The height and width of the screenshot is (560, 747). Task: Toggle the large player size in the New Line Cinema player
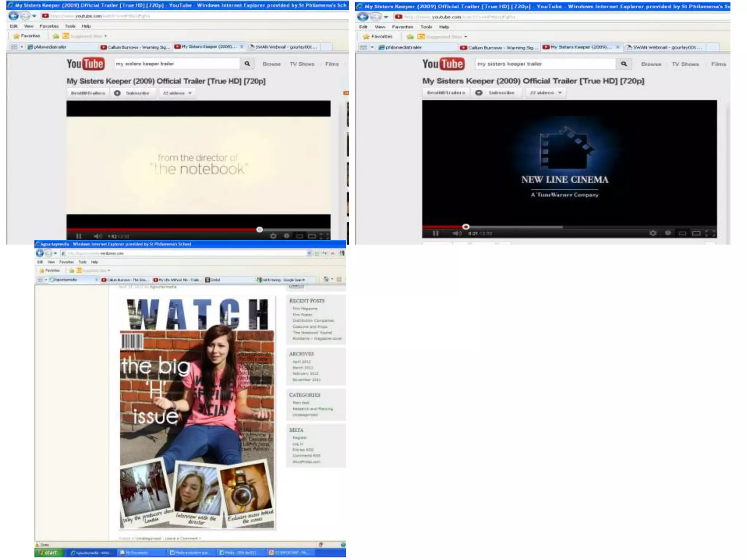click(696, 233)
